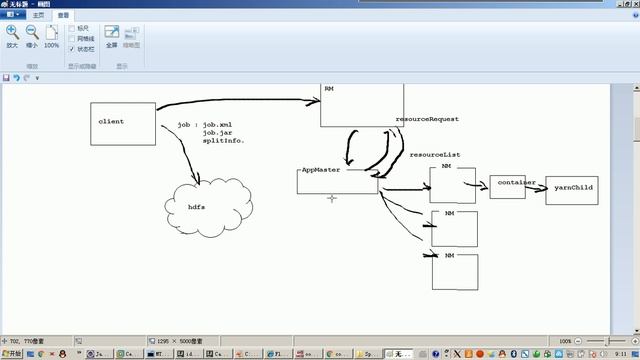Viewport: 640px width, 360px height.
Task: Click status bar zoom in plus button
Action: (635, 341)
